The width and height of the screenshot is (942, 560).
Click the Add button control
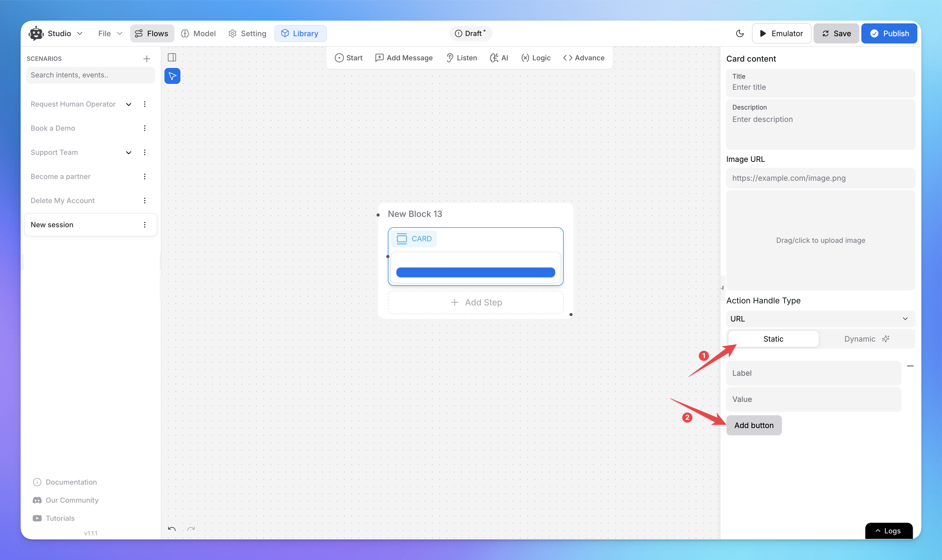pyautogui.click(x=754, y=425)
